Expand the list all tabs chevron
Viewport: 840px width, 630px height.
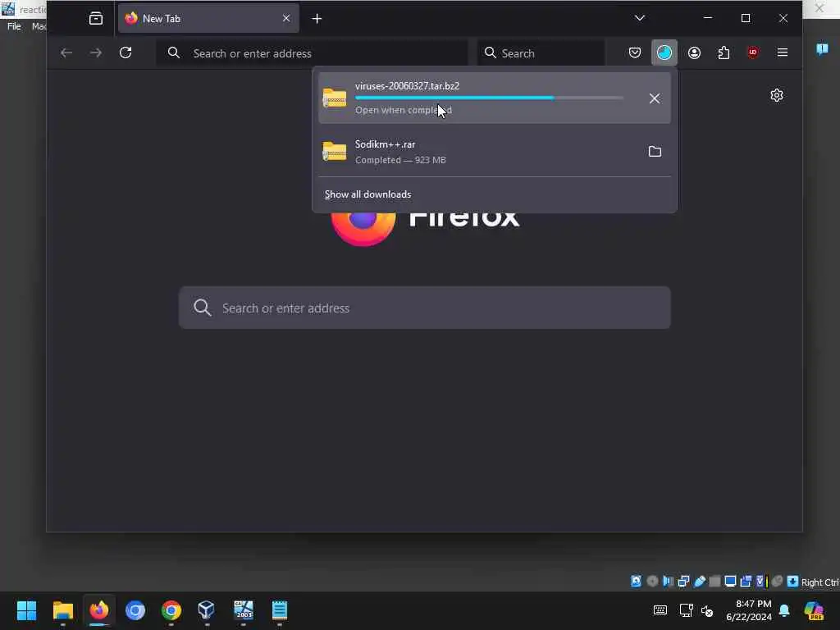pyautogui.click(x=640, y=18)
